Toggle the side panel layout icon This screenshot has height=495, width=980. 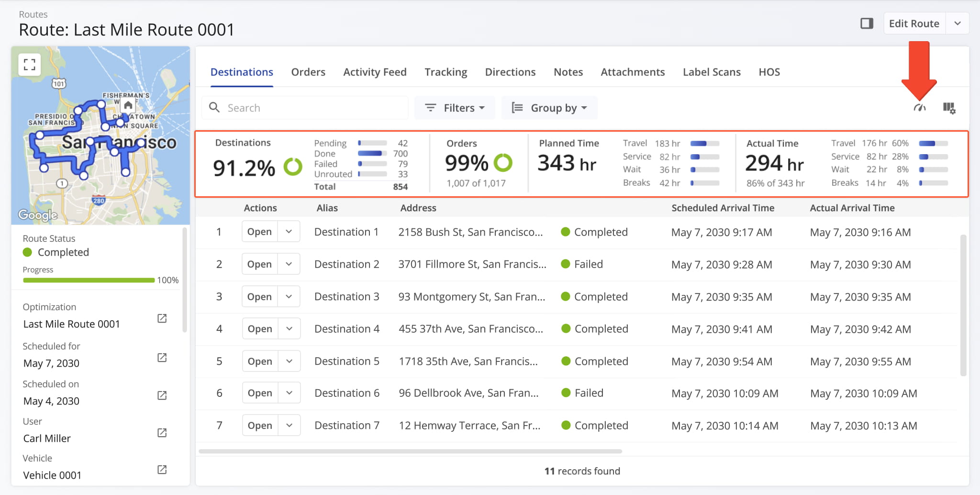pyautogui.click(x=867, y=23)
